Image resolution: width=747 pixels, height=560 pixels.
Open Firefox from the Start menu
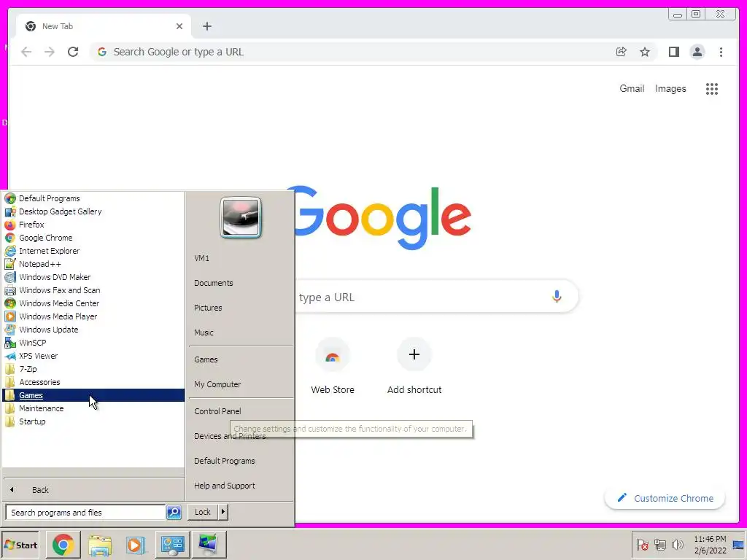[x=93, y=225]
